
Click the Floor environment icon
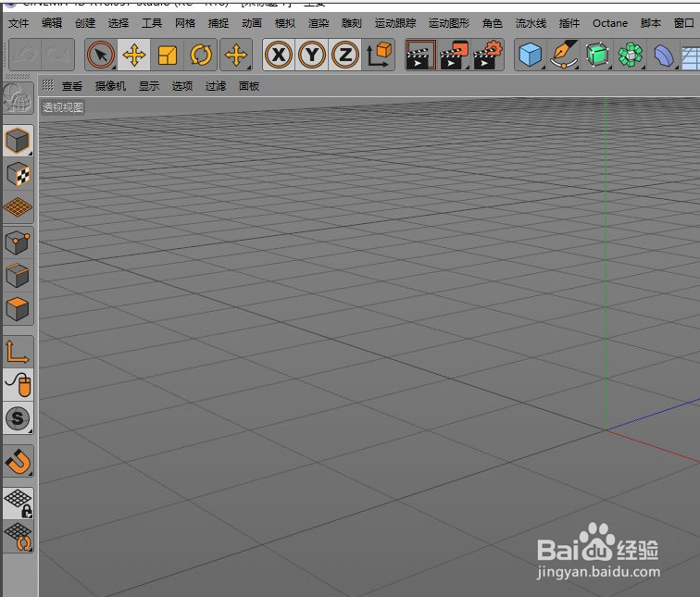click(x=691, y=56)
